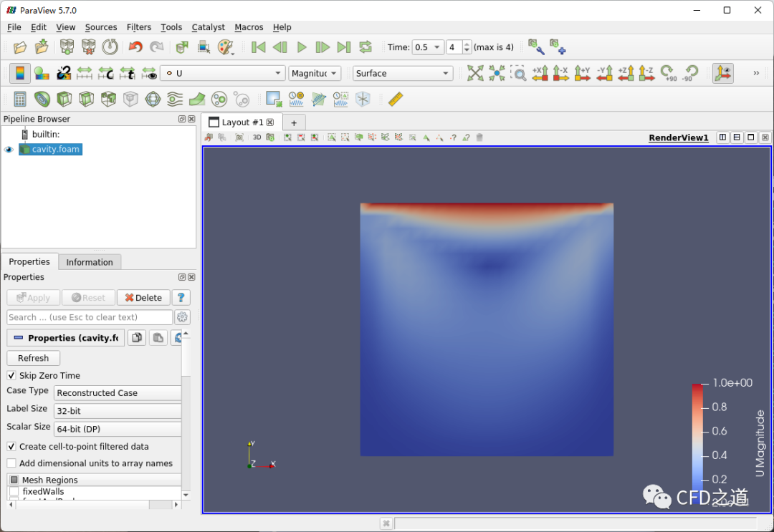Click the Reset Camera icon
The width and height of the screenshot is (774, 532).
[x=475, y=73]
